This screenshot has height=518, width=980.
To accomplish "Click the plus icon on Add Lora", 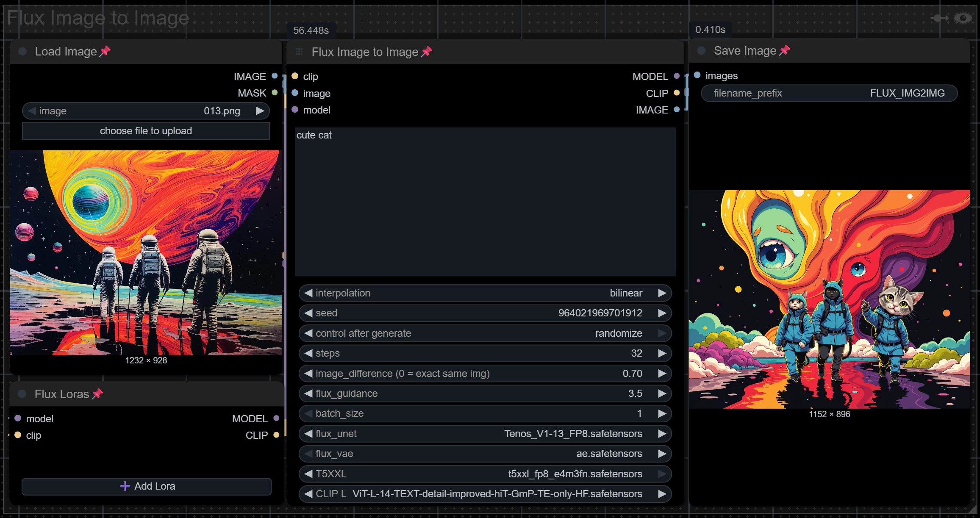I will [125, 486].
